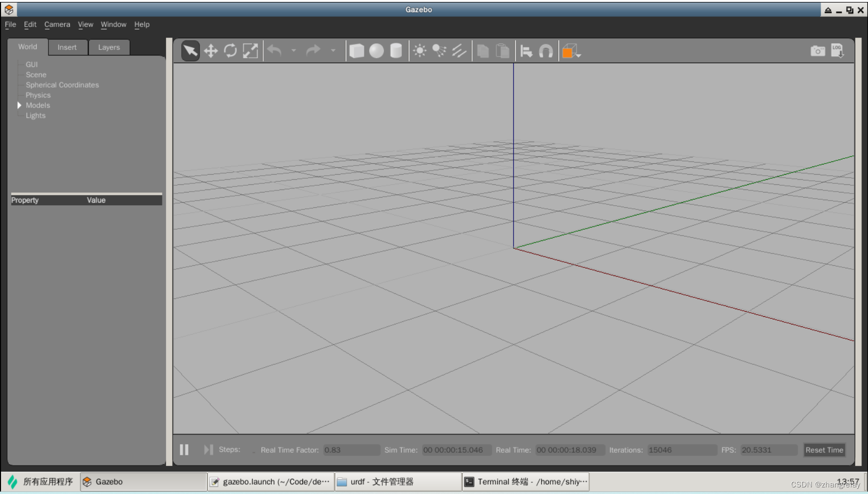Click the Sim Time value field
The width and height of the screenshot is (868, 494).
tap(457, 450)
